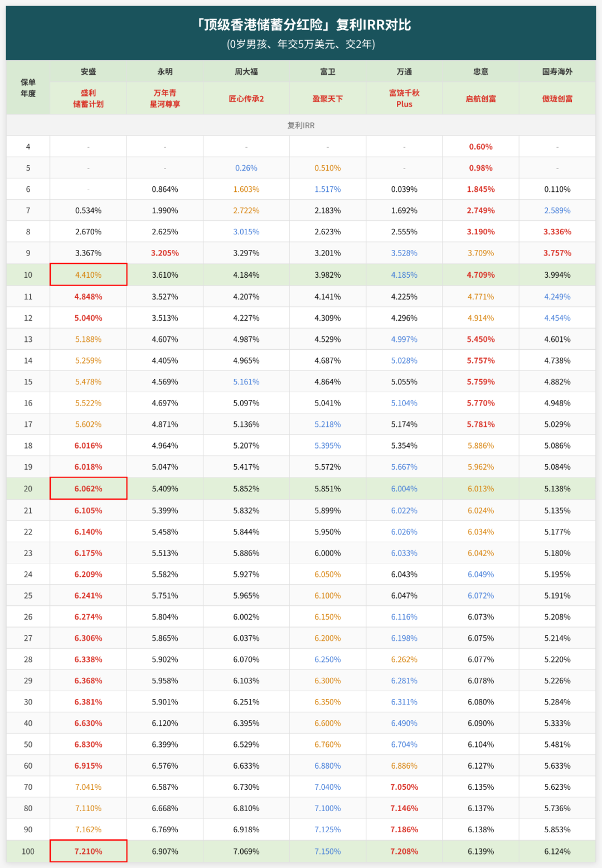Click the 复利IRR subheader row label
602x868 pixels.
click(301, 126)
